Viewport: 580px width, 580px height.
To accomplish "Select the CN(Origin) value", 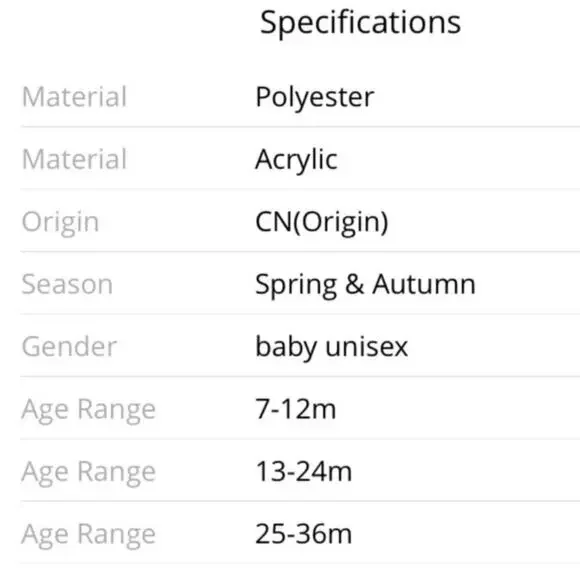I will click(x=322, y=222).
